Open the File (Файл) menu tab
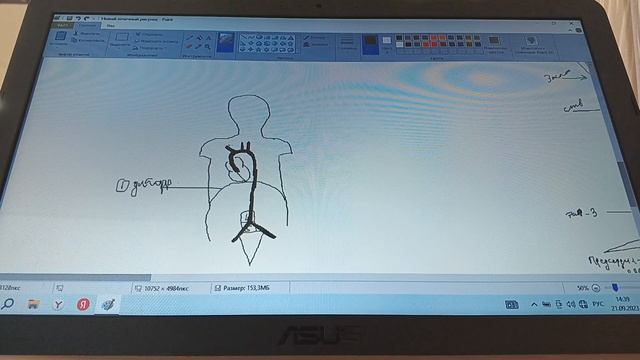Image resolution: width=640 pixels, height=360 pixels. [62, 25]
